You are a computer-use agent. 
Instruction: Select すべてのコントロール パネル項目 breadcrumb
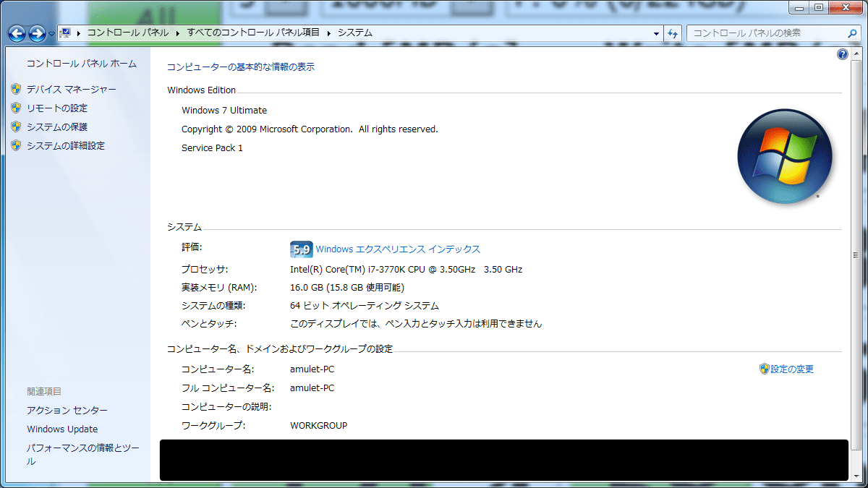[x=253, y=33]
